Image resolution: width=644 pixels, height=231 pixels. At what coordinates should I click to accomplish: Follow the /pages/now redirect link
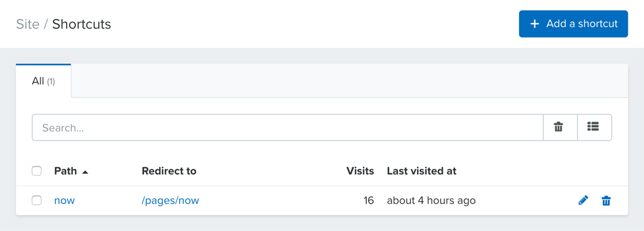[170, 200]
